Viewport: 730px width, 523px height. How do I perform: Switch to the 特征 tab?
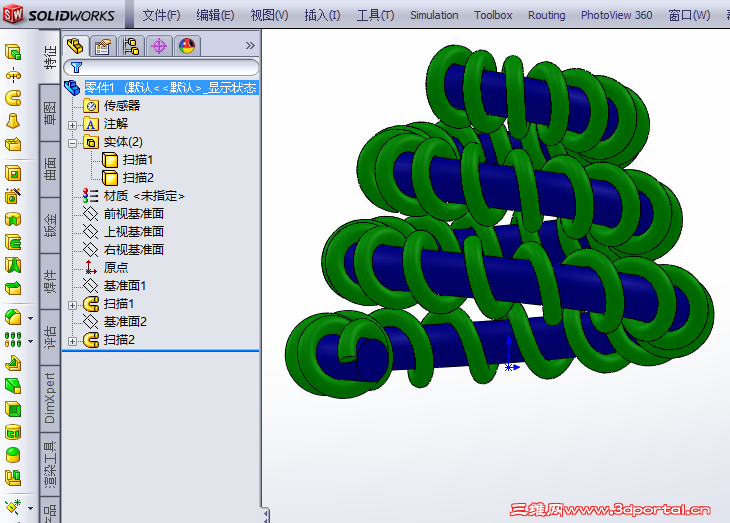(x=50, y=57)
